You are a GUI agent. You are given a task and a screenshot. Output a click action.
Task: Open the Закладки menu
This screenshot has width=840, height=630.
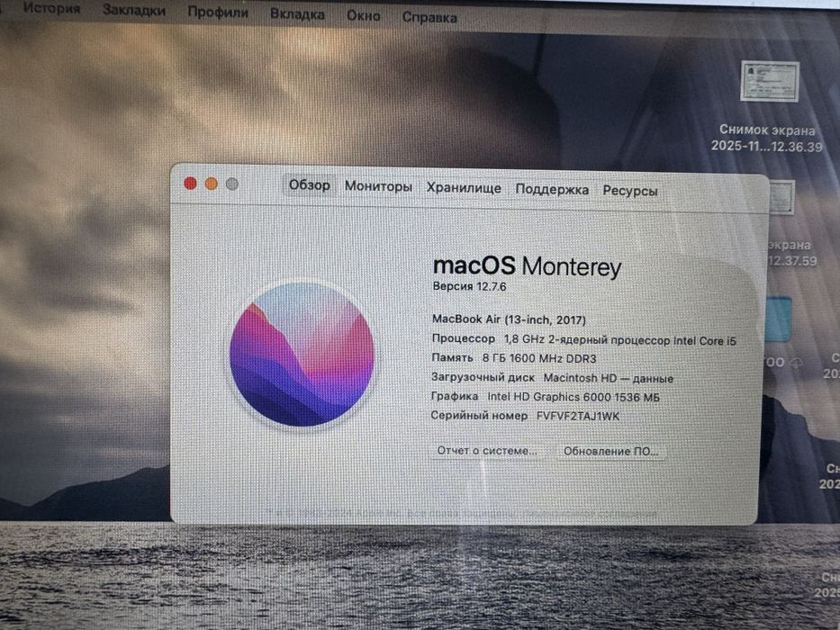[x=134, y=10]
